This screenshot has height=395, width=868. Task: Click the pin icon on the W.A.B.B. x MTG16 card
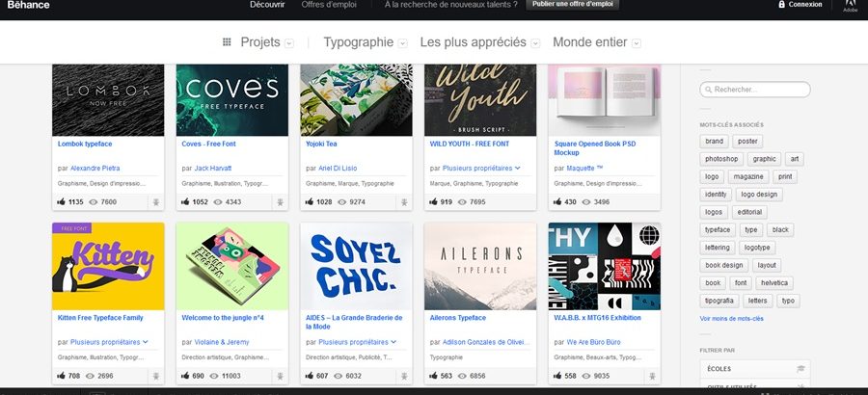pos(652,376)
